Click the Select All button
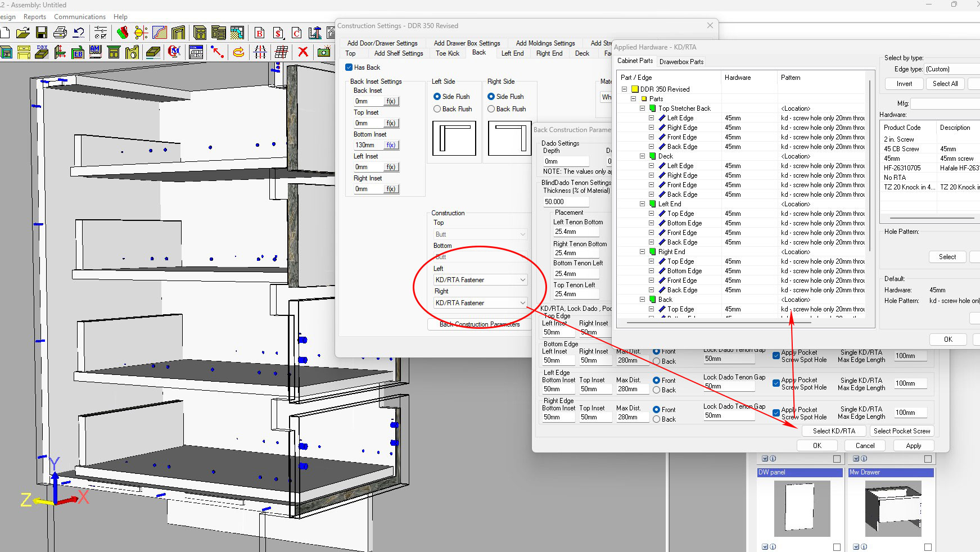The image size is (980, 552). click(945, 84)
